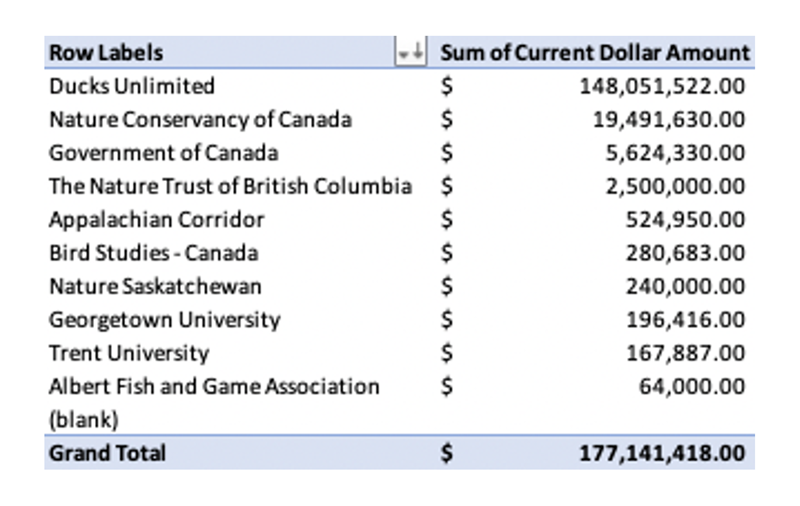Click the Nature Saskatchewan row label
Screen dimensions: 800x506
(155, 286)
